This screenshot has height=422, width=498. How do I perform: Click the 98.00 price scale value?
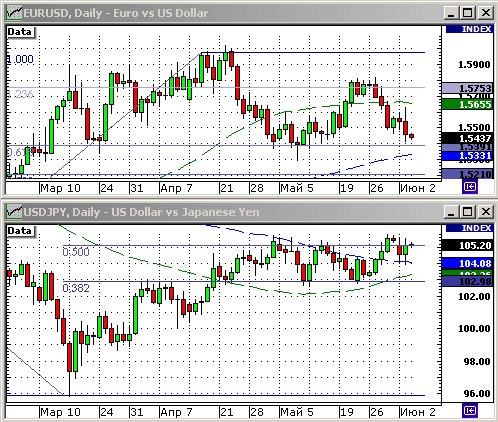point(477,361)
